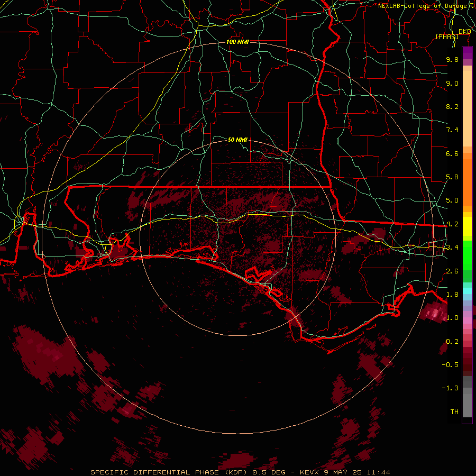Click the purple segment at the top of the color bar
476x476 pixels.
coord(467,53)
